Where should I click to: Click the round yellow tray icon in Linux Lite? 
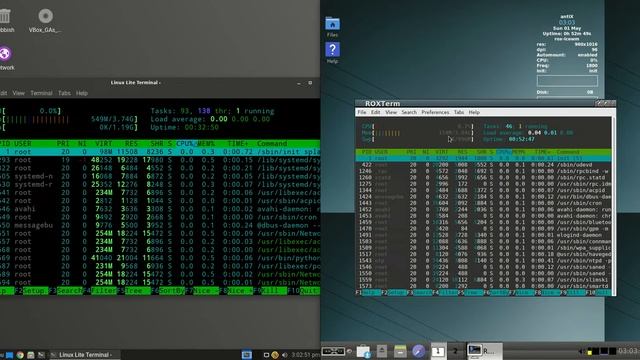tap(275, 355)
